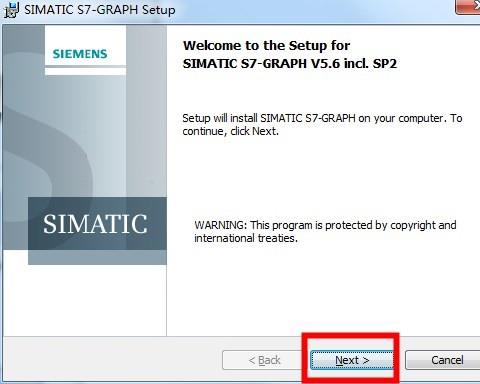
Task: Click the Next button to continue setup
Action: [x=352, y=360]
